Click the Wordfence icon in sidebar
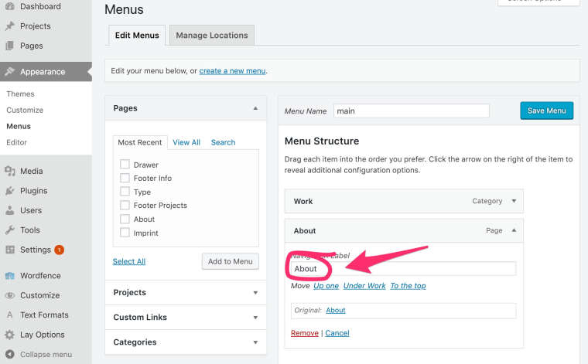The image size is (588, 364). click(x=9, y=276)
